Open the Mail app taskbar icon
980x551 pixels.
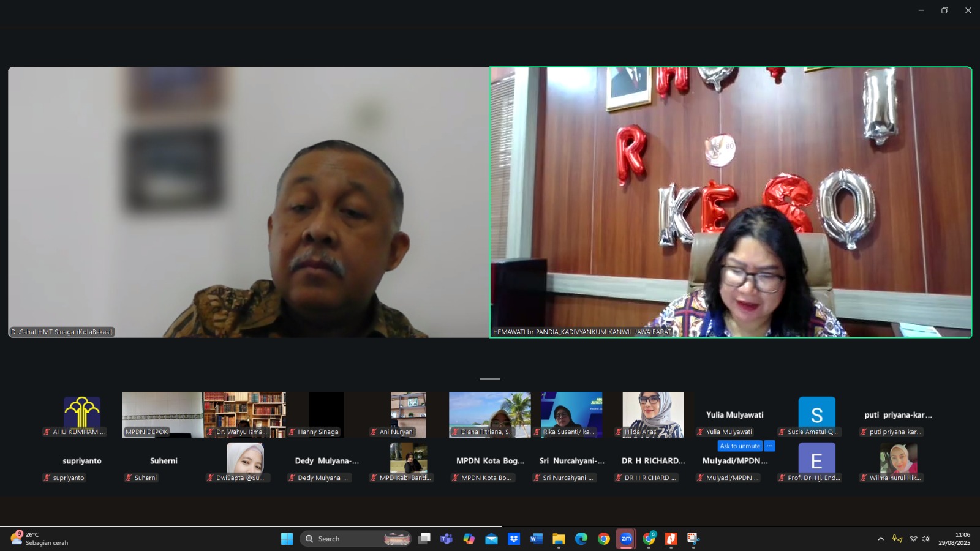pyautogui.click(x=491, y=539)
